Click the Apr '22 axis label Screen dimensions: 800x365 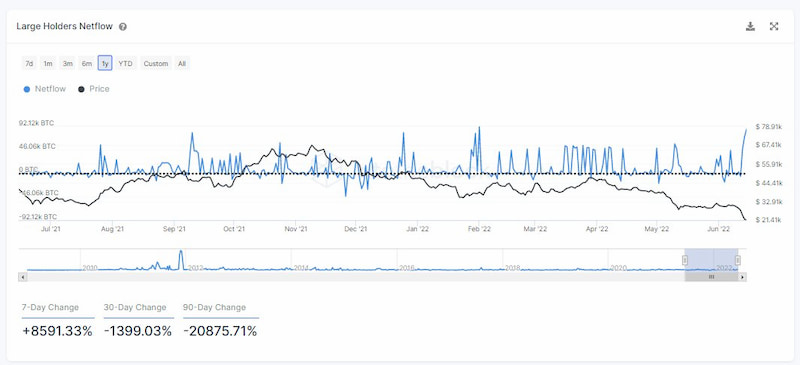[597, 229]
